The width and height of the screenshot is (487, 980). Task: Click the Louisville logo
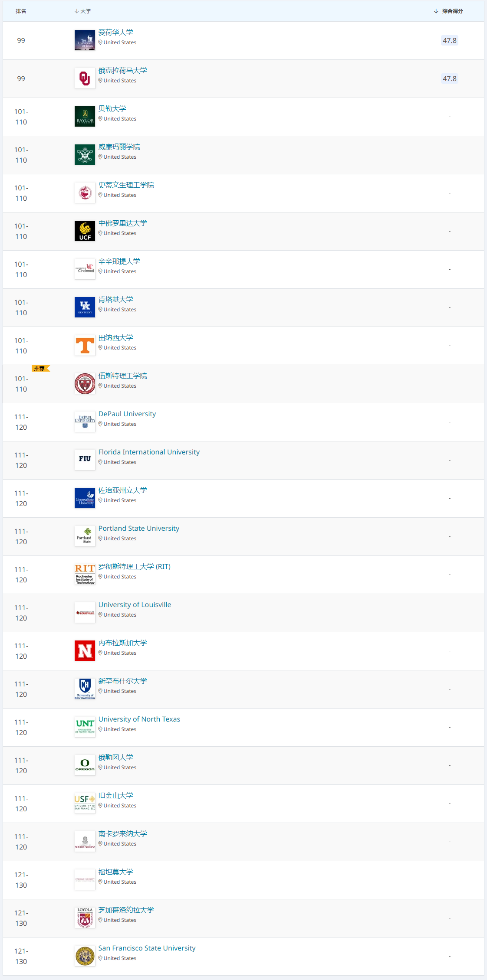click(85, 613)
